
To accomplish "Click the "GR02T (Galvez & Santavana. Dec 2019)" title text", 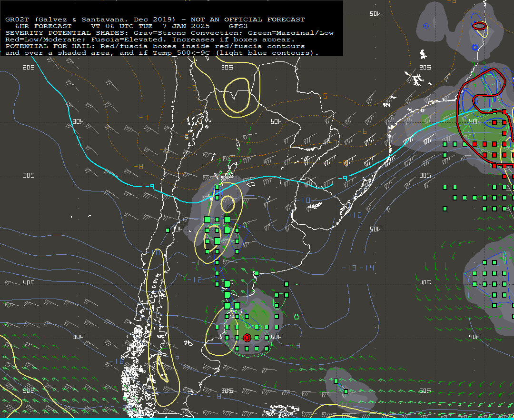I will coord(92,20).
